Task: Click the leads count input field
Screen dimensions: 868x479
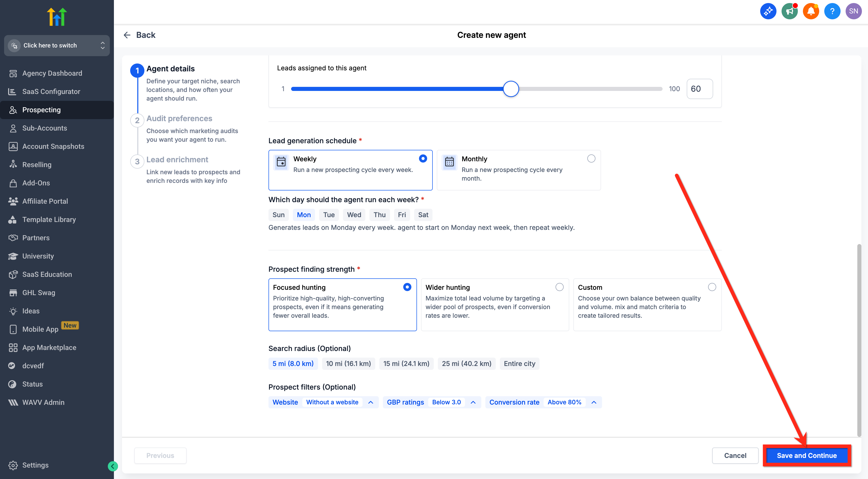Action: 699,89
